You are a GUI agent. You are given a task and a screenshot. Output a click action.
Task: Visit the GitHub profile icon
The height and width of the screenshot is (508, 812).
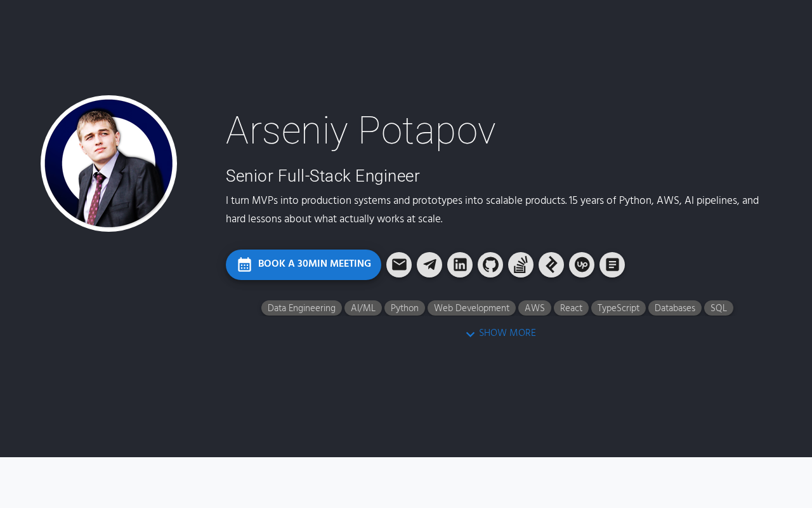pyautogui.click(x=490, y=265)
